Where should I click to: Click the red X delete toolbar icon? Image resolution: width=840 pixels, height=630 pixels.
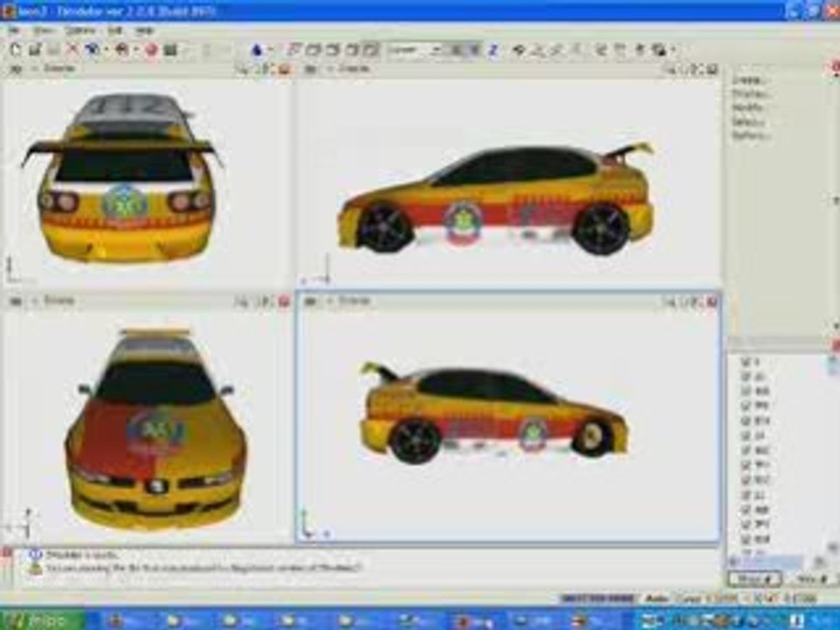72,50
